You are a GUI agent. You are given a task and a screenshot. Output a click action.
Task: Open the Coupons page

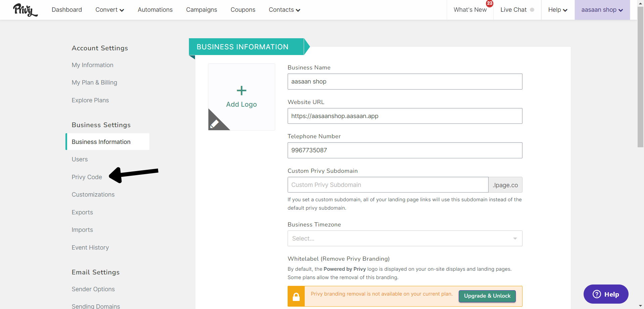pos(243,10)
